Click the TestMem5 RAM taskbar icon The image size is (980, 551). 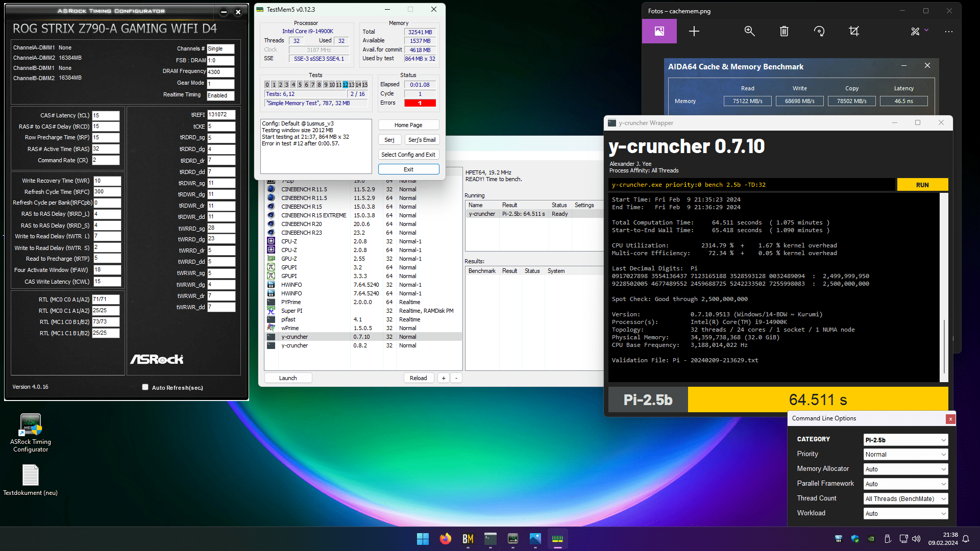point(557,539)
